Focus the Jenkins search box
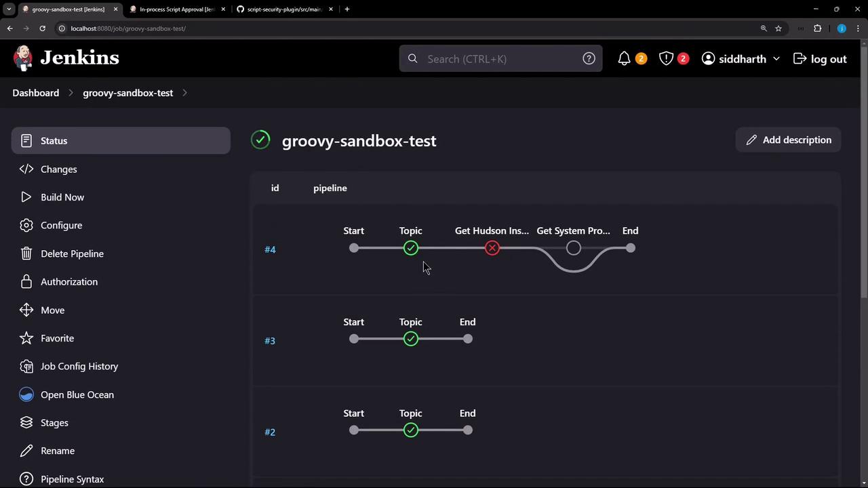The height and width of the screenshot is (488, 868). [500, 59]
